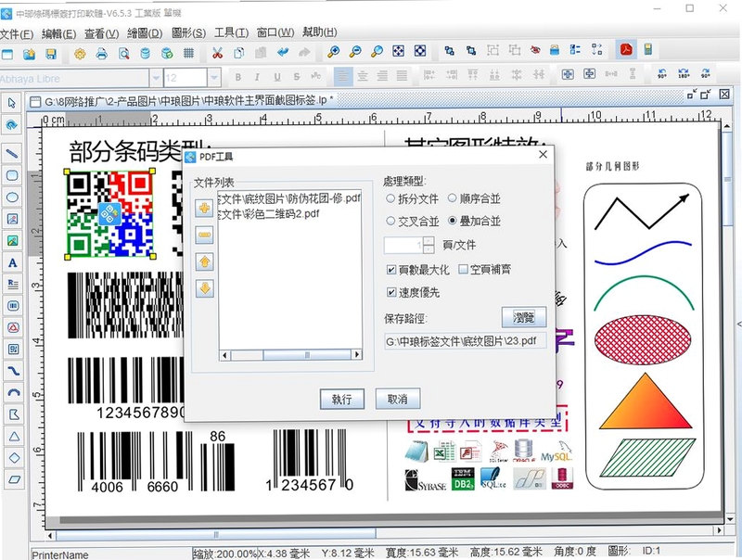Open the 窗口(W) menu

tap(275, 32)
